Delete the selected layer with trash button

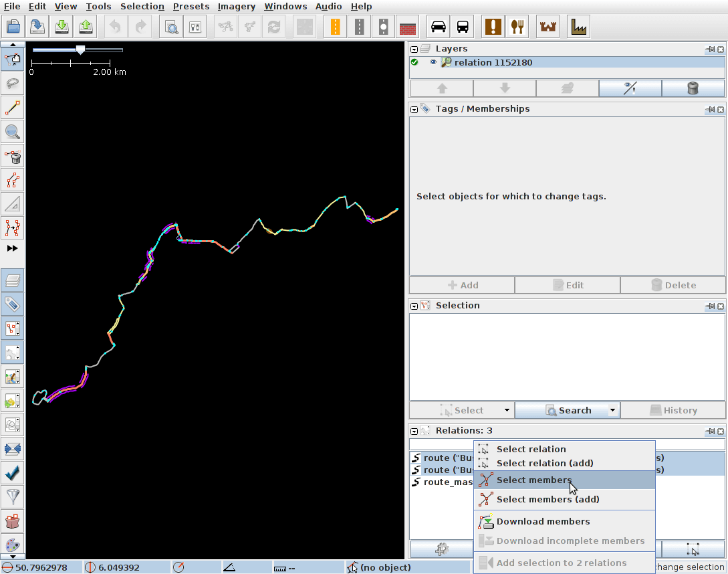tap(693, 88)
